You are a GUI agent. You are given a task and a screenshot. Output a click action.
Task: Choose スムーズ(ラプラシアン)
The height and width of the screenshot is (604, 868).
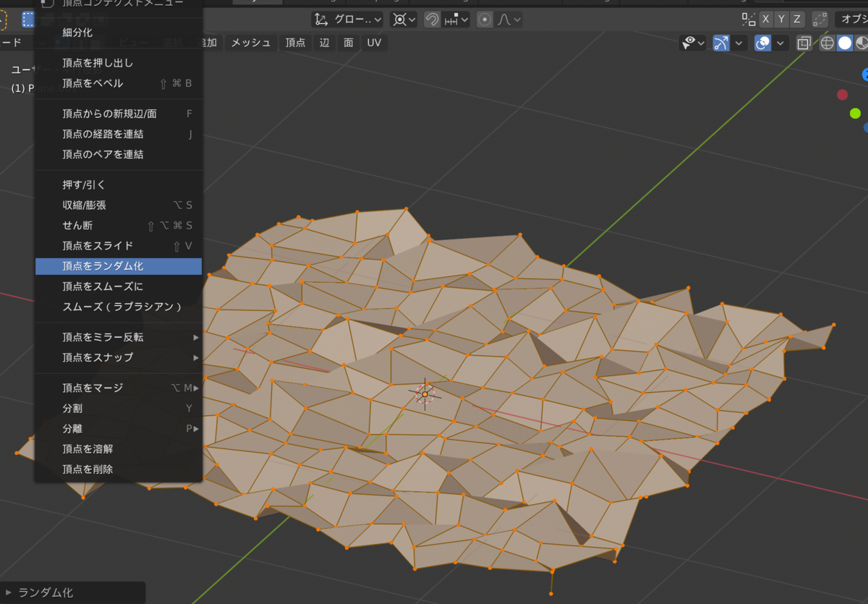point(119,307)
